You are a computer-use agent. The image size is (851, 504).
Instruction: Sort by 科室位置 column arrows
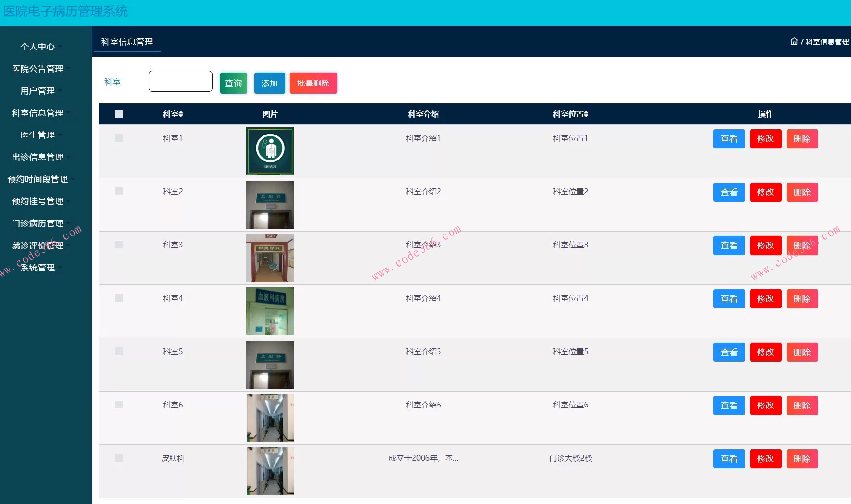point(586,114)
